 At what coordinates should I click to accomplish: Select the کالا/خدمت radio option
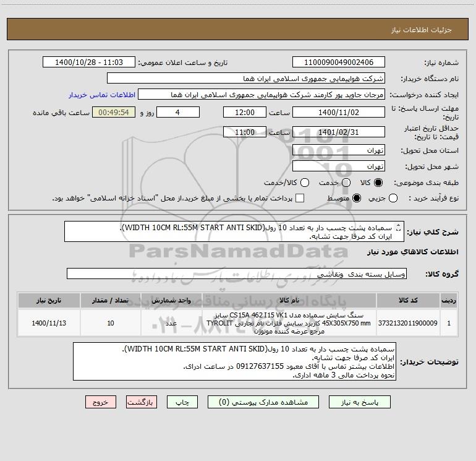click(305, 183)
